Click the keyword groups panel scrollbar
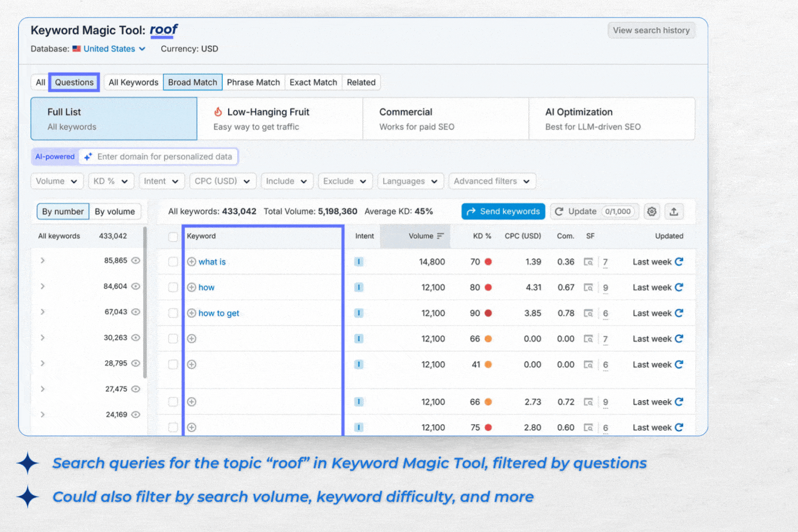This screenshot has width=798, height=532. (x=145, y=302)
